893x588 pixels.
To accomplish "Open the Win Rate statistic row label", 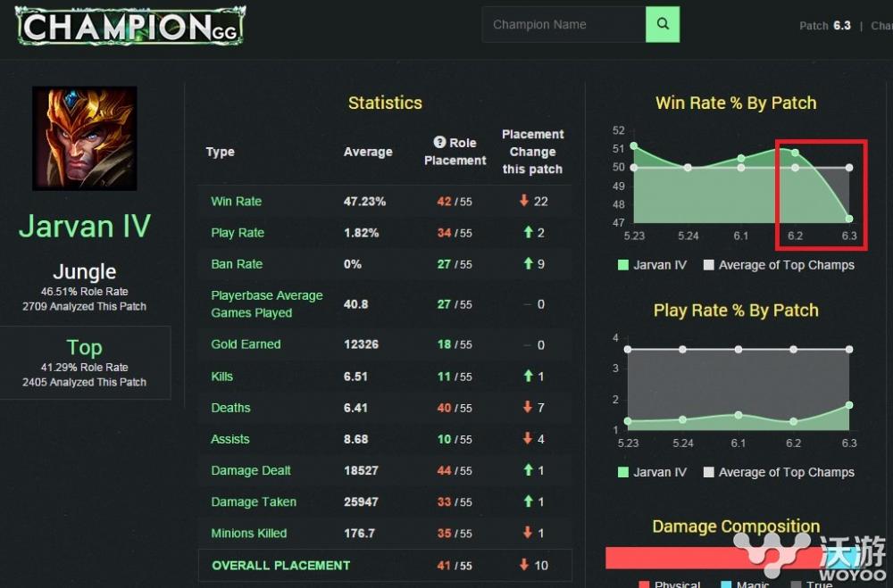I will [x=237, y=201].
